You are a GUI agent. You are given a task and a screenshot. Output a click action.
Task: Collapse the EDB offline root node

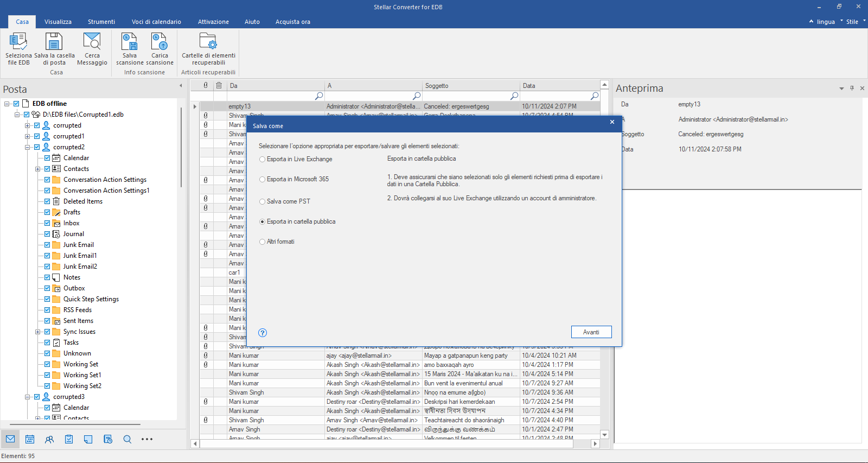(7, 104)
